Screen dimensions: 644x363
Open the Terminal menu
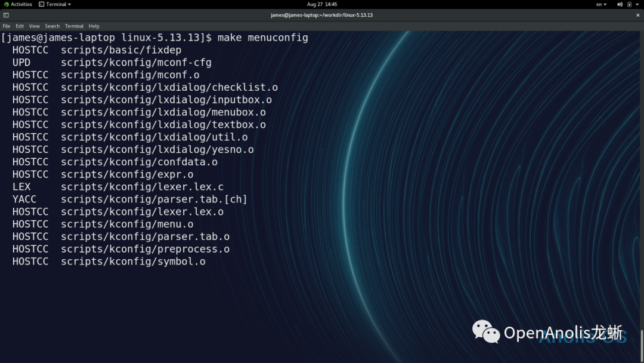pos(74,26)
